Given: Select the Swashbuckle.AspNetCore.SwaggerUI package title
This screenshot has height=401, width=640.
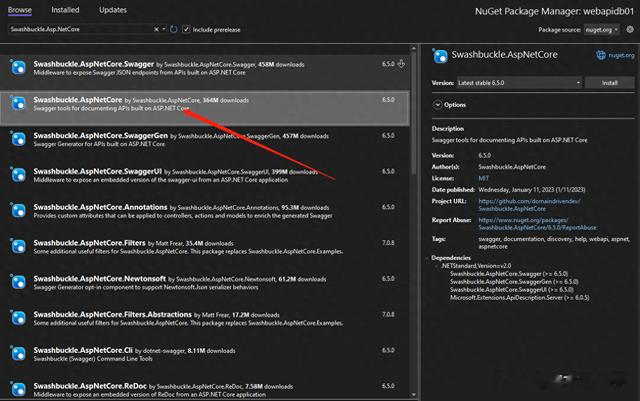Looking at the screenshot, I should point(98,171).
